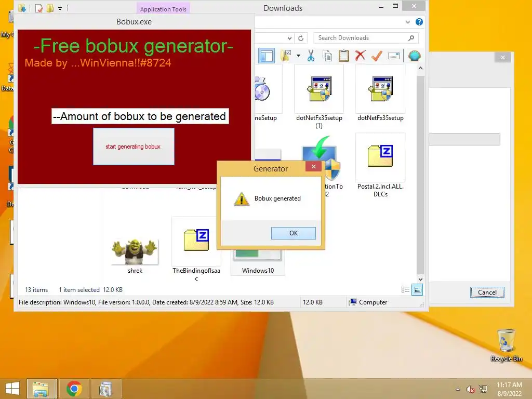
Task: Click the Paste clipboard icon
Action: (x=344, y=56)
